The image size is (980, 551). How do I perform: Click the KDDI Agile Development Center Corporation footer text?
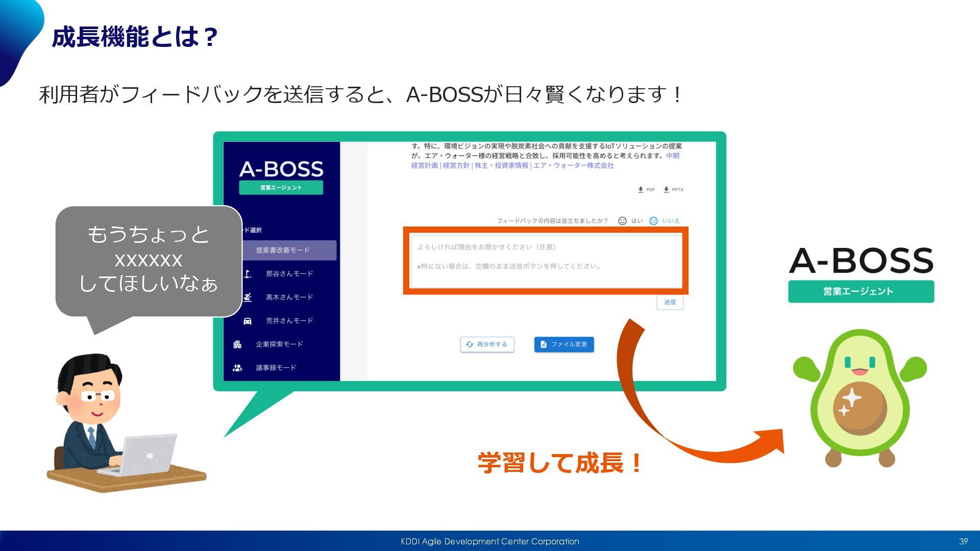(490, 541)
